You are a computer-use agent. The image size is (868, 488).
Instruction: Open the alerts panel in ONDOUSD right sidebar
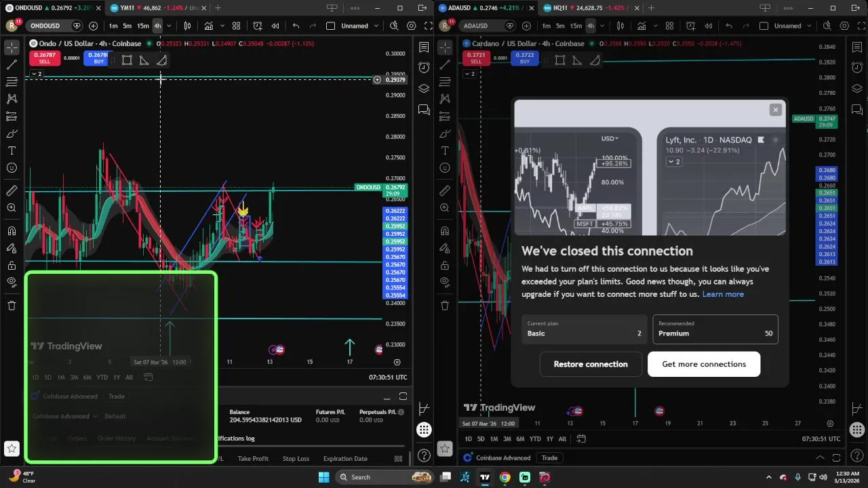(424, 68)
